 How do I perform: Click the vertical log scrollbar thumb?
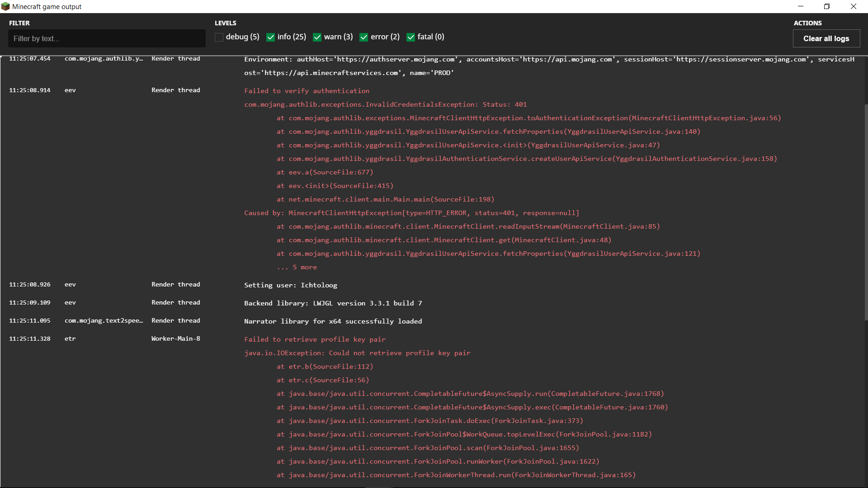click(x=866, y=212)
